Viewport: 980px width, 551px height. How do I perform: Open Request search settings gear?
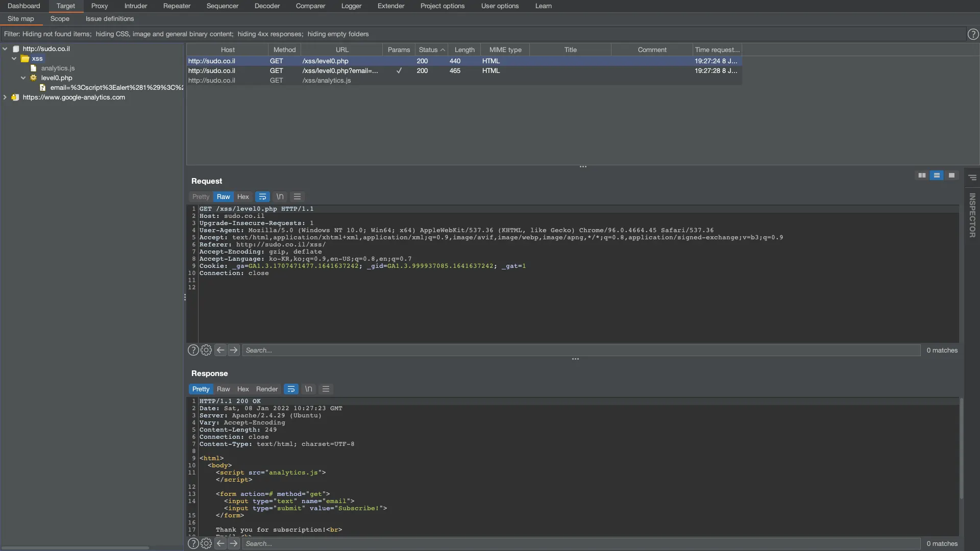point(206,350)
